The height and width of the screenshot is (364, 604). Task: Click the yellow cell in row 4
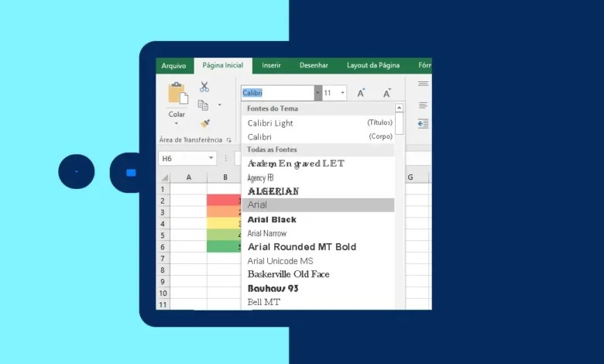225,223
